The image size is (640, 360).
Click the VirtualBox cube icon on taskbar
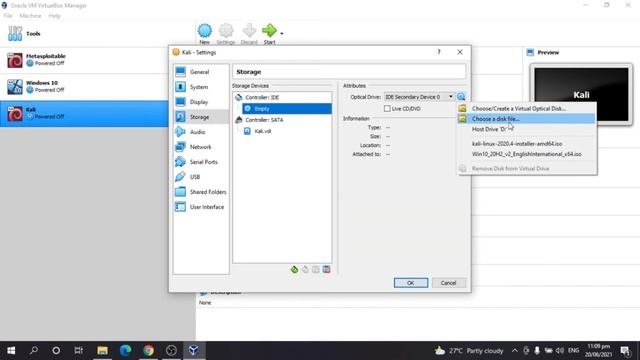pyautogui.click(x=194, y=350)
